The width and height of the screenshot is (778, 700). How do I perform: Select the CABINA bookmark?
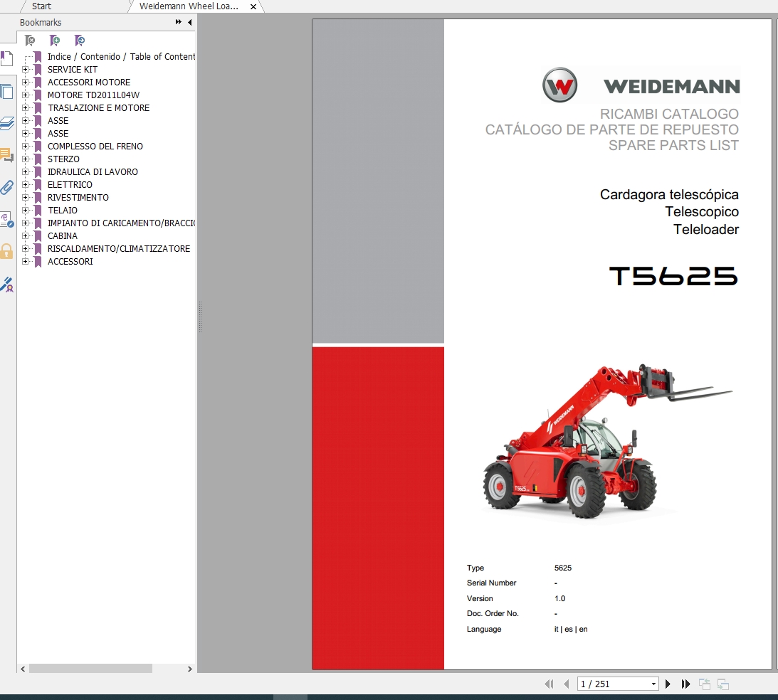pos(62,235)
